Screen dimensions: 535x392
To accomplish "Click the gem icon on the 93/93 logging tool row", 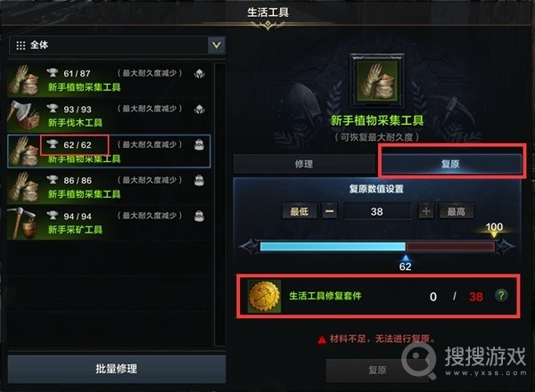I will pos(199,109).
